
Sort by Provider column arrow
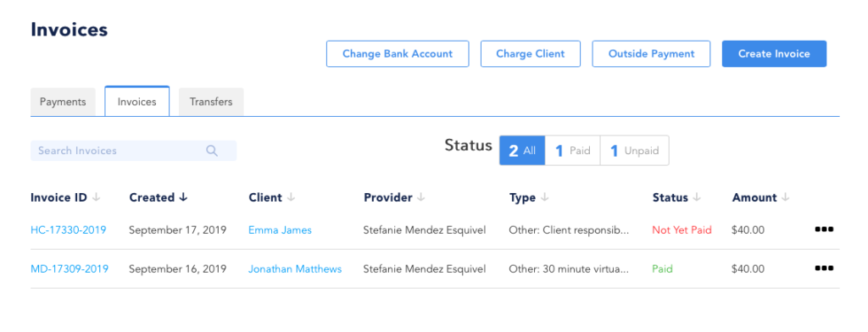click(420, 197)
